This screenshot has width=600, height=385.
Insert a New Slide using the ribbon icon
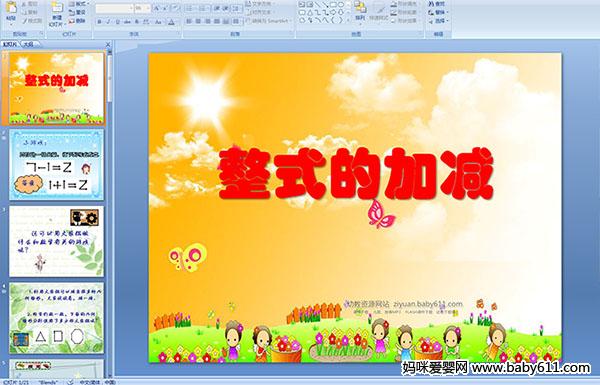pyautogui.click(x=57, y=9)
